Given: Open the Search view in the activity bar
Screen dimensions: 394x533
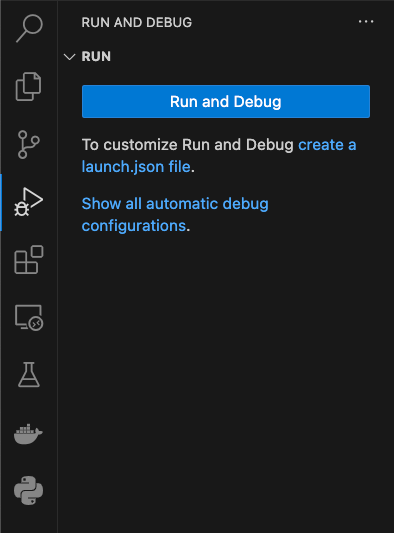Looking at the screenshot, I should (29, 29).
